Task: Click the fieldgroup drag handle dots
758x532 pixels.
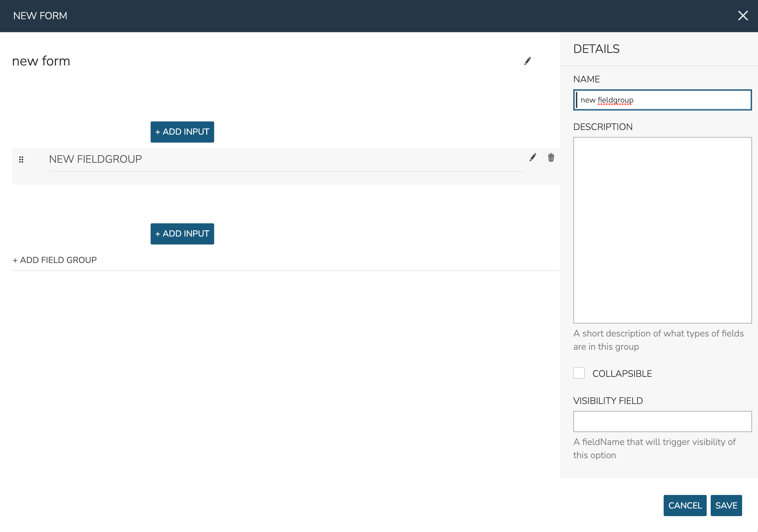Action: (x=21, y=159)
